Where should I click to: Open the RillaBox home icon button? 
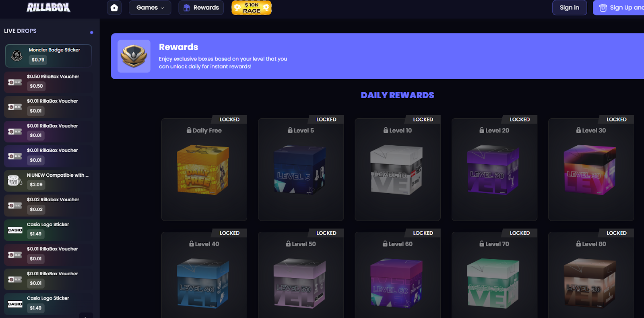point(114,8)
